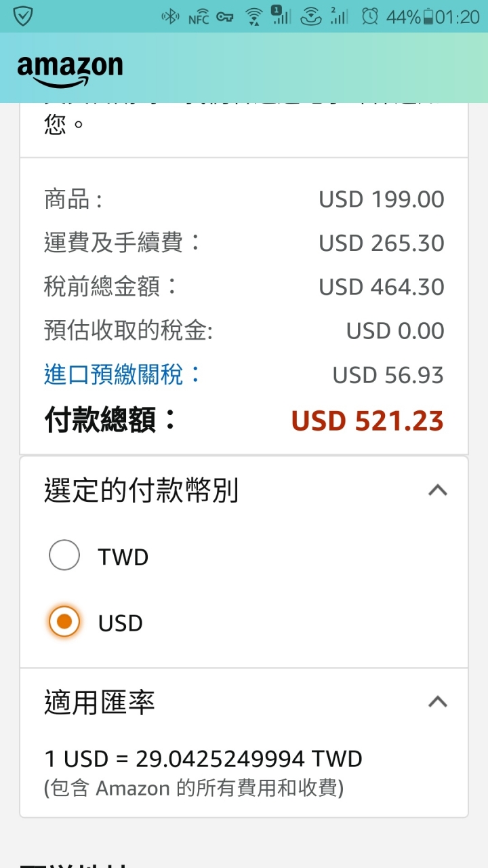Viewport: 488px width, 868px height.
Task: Tap the 選定的付款幣別 header
Action: [x=141, y=490]
